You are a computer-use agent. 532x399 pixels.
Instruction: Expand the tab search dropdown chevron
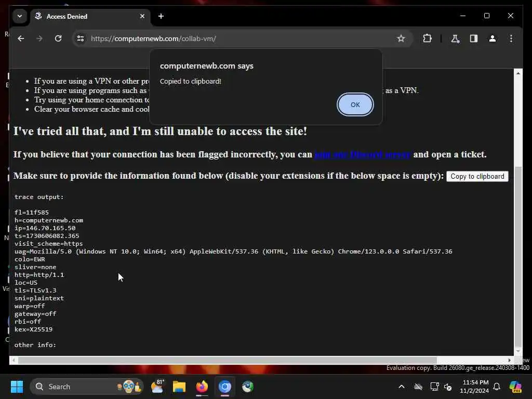[20, 16]
